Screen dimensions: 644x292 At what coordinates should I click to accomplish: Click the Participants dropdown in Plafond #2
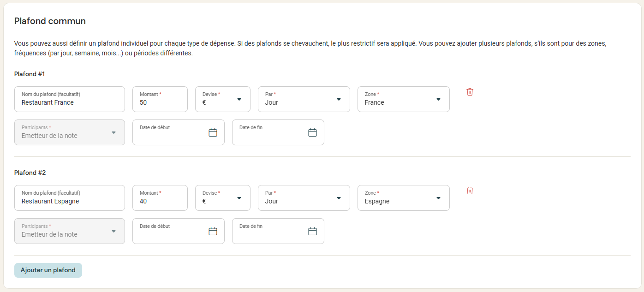70,231
